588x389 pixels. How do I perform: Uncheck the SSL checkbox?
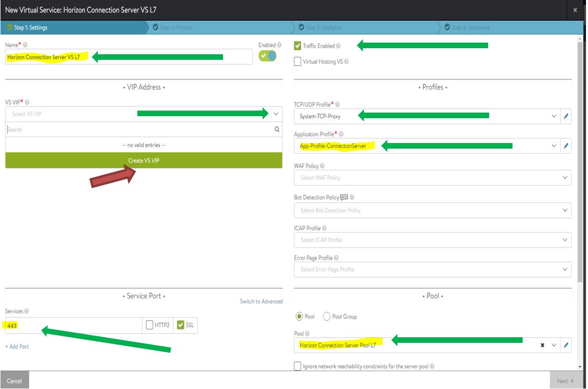tap(180, 325)
